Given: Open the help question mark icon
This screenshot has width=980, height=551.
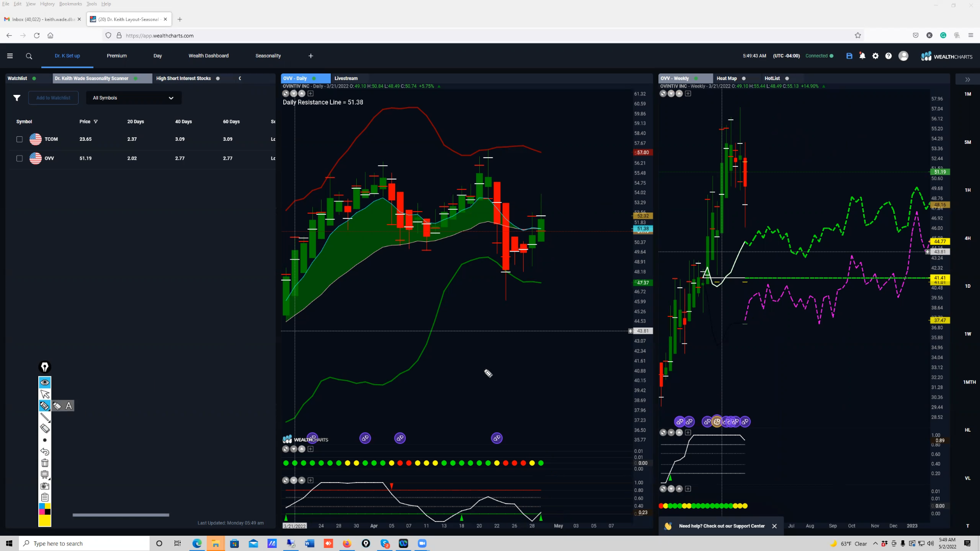Looking at the screenshot, I should point(889,56).
